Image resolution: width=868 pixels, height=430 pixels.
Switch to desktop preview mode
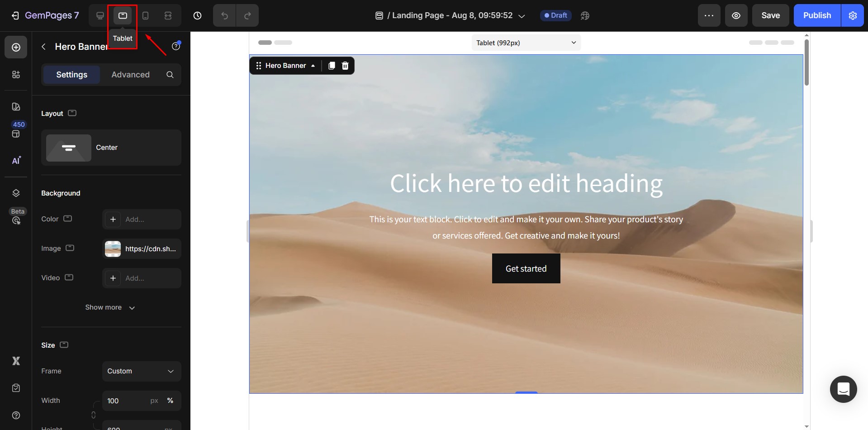[x=100, y=15]
